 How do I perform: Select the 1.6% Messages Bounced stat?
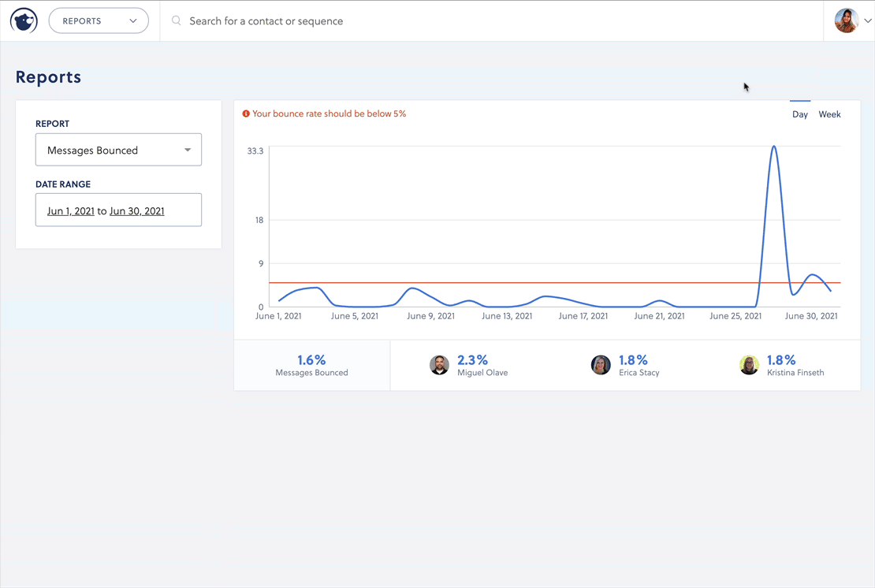click(311, 365)
